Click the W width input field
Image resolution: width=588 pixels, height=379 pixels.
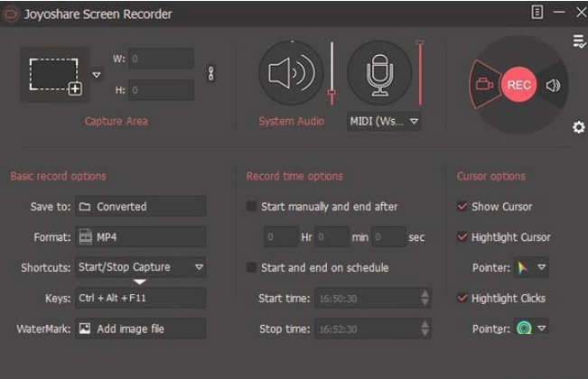click(162, 59)
